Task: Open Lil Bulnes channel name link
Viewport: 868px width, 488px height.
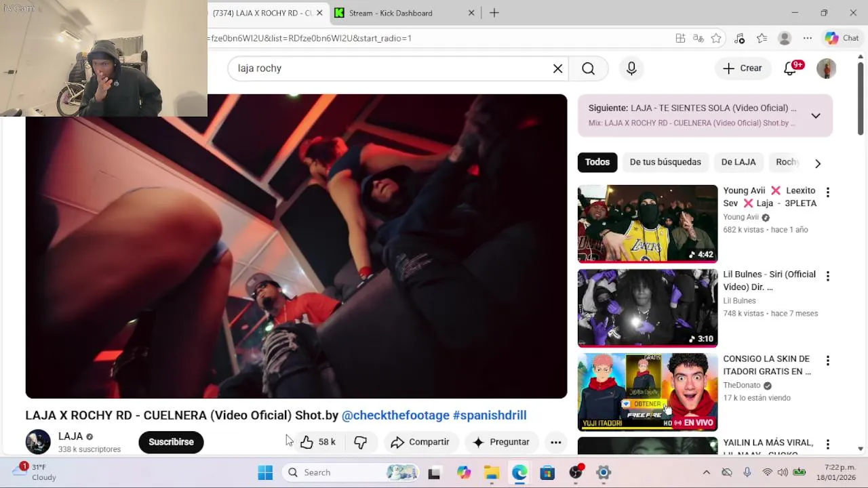Action: 739,301
